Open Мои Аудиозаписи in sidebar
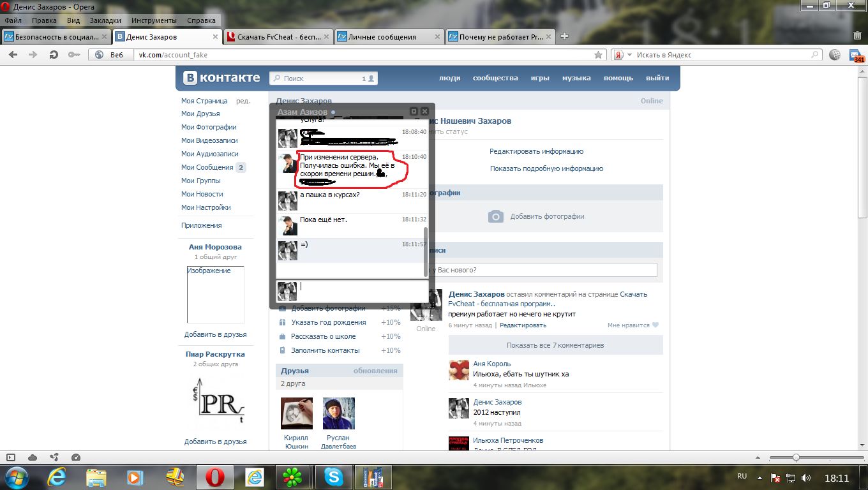The height and width of the screenshot is (490, 868). [x=210, y=154]
